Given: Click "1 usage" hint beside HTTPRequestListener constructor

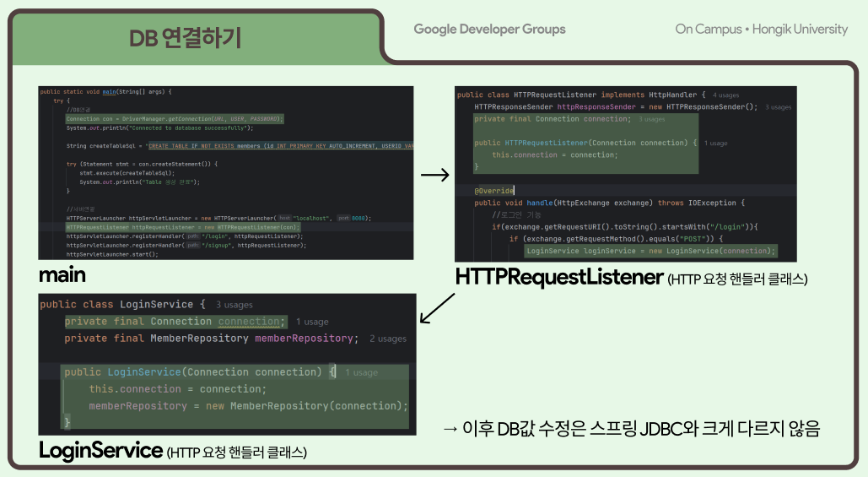Looking at the screenshot, I should (716, 143).
